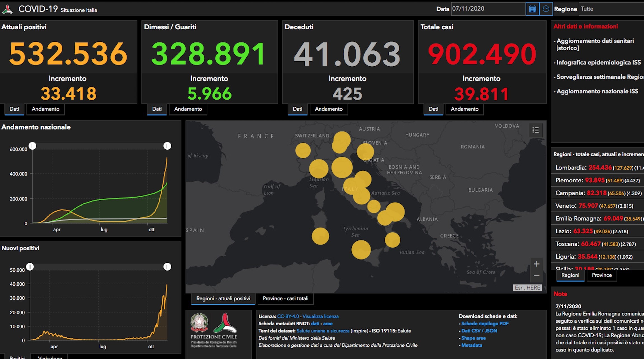Click the COVID-19 header logo icon
Image resolution: width=644 pixels, height=359 pixels.
[x=8, y=9]
